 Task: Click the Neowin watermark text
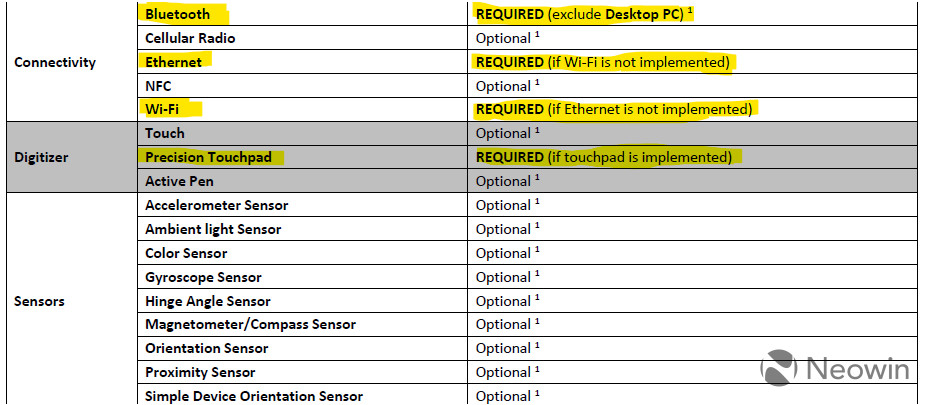click(859, 369)
